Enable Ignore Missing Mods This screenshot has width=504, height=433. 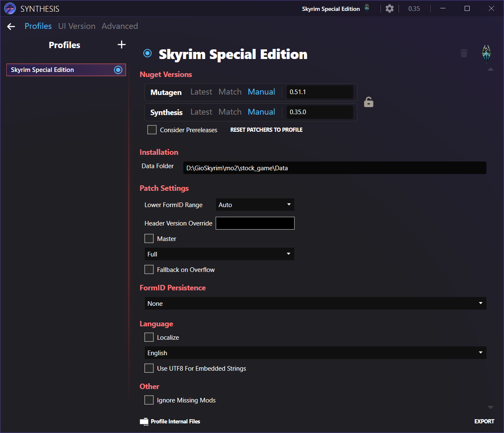149,400
